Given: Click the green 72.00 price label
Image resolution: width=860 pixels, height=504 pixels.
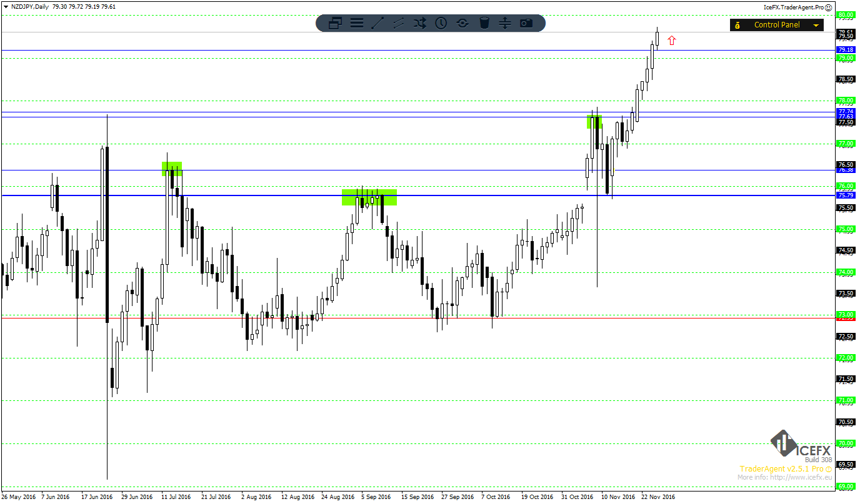Looking at the screenshot, I should tap(846, 358).
